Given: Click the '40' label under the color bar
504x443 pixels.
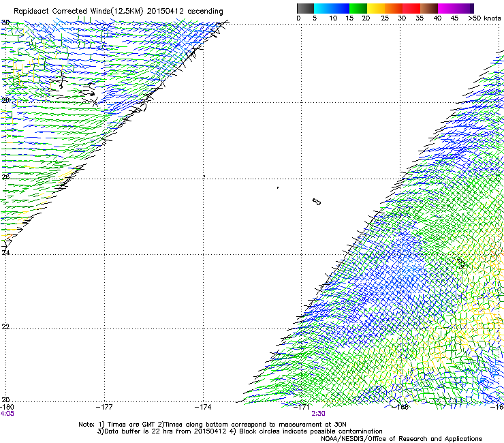Looking at the screenshot, I should point(437,18).
